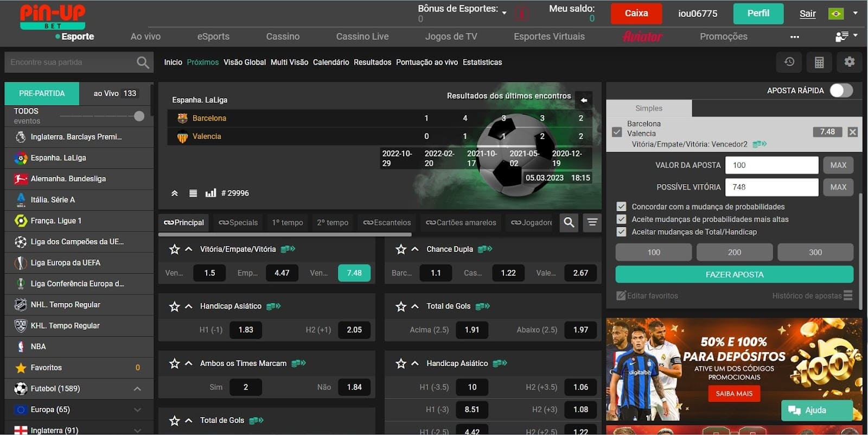Viewport: 868px width, 435px height.
Task: Click the bonus info icon beside Bônus de Esportes
Action: pos(522,13)
